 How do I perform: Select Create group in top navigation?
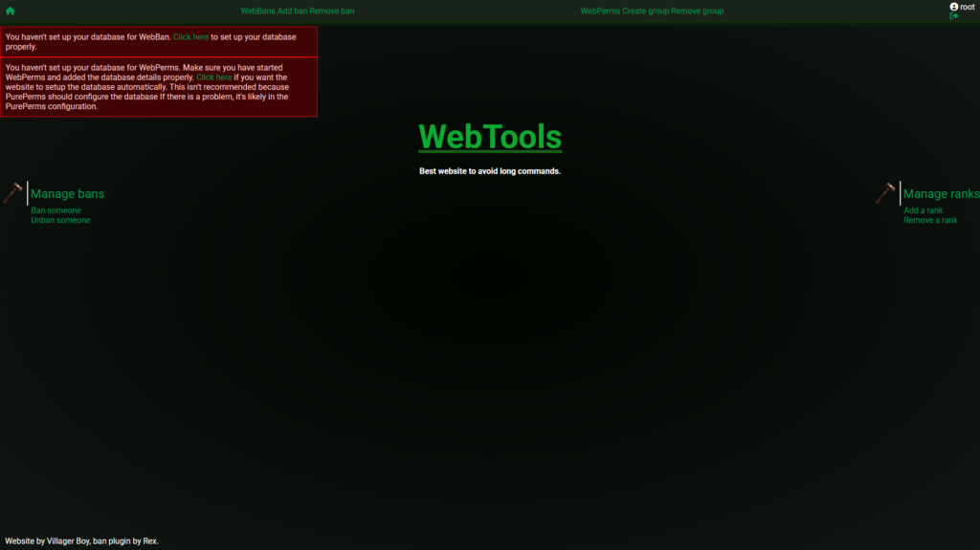tap(646, 11)
